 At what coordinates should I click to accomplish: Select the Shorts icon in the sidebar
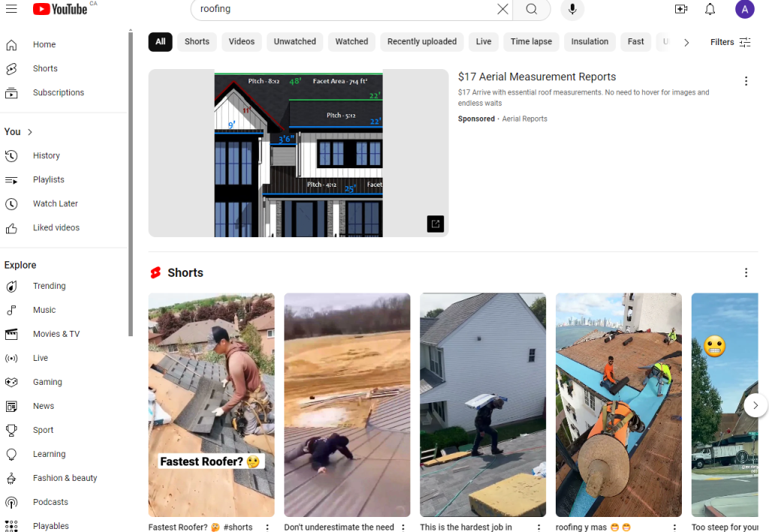tap(11, 68)
